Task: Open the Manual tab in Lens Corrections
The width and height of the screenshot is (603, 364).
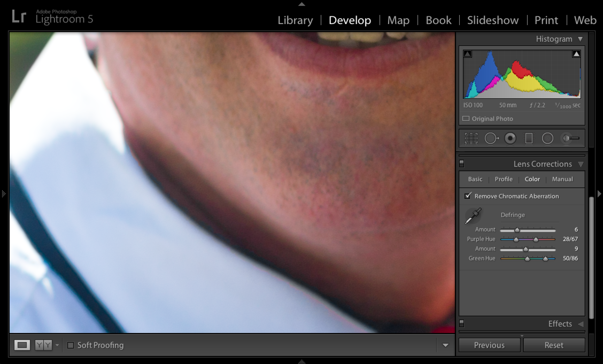Action: (562, 179)
